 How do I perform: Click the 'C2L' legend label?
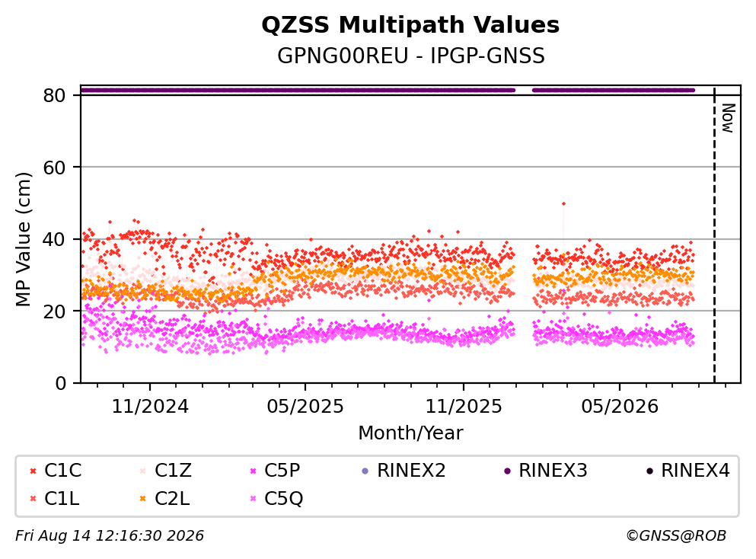(x=172, y=499)
